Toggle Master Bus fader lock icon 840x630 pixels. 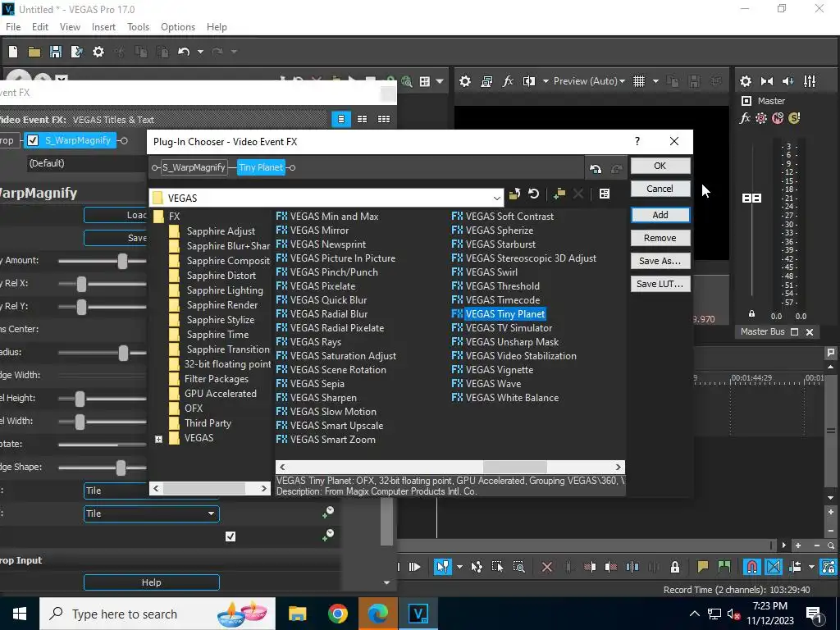tap(751, 314)
